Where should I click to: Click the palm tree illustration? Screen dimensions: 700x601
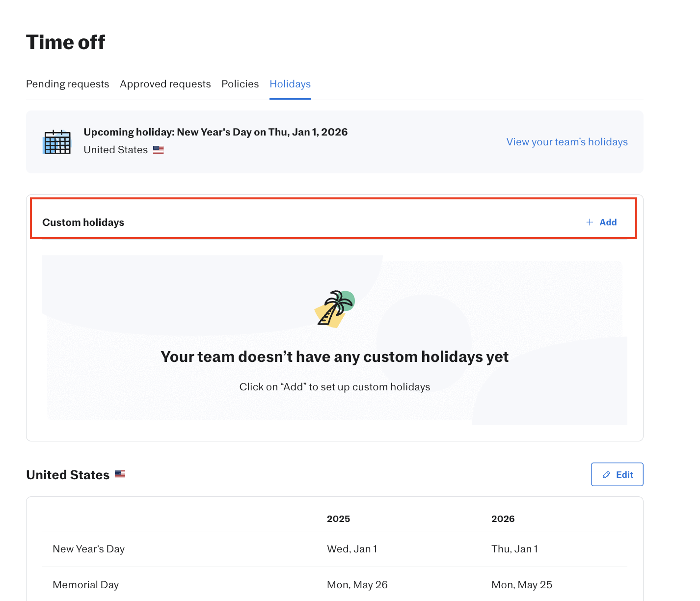tap(335, 308)
